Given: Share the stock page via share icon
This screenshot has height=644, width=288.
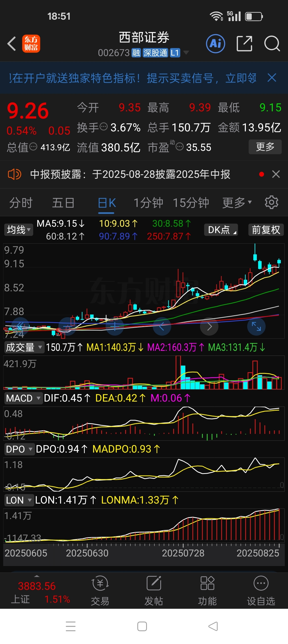Looking at the screenshot, I should [x=244, y=44].
